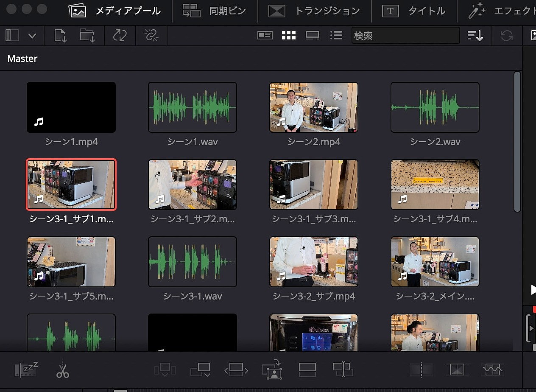Select the シーン2.mp4 clip thumbnail
This screenshot has height=392, width=536.
[x=313, y=107]
